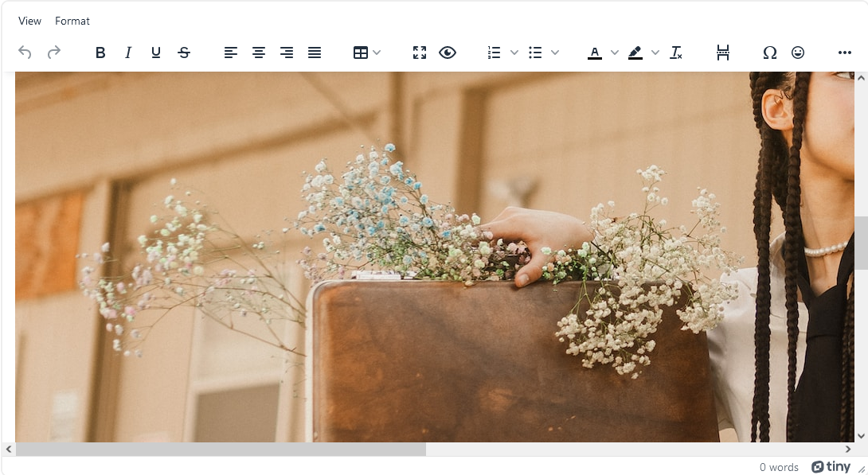This screenshot has width=868, height=475.
Task: Open the emoji picker
Action: 798,53
